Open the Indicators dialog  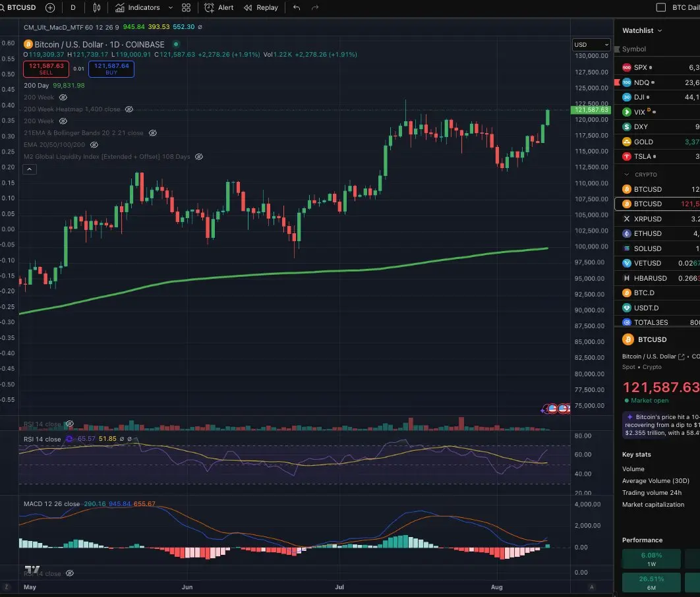coord(138,8)
